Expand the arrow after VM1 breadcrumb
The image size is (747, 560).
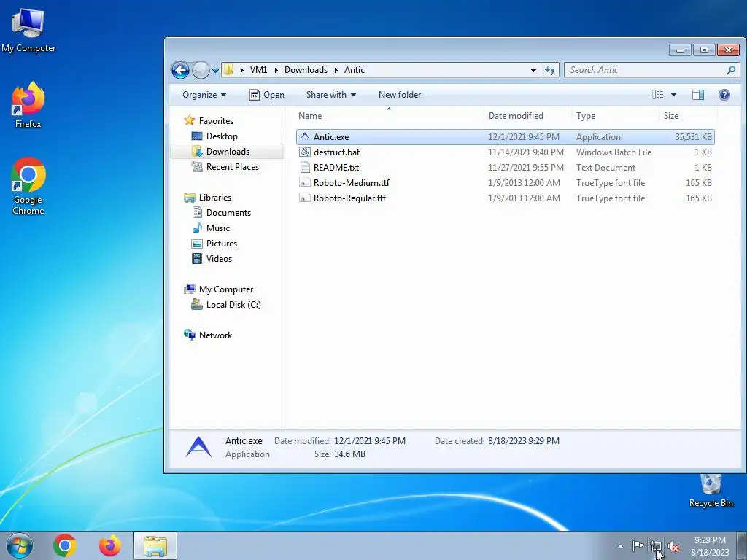click(276, 71)
